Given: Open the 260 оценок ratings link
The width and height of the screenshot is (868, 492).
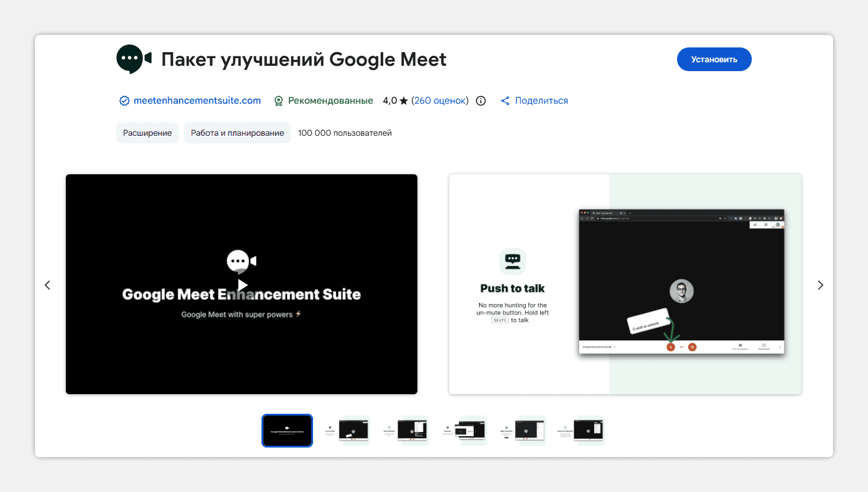Looking at the screenshot, I should point(440,101).
